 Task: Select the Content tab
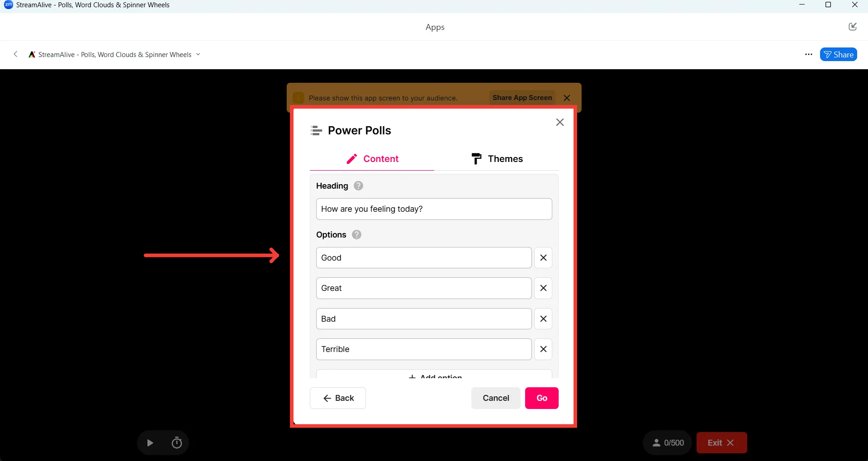[372, 159]
